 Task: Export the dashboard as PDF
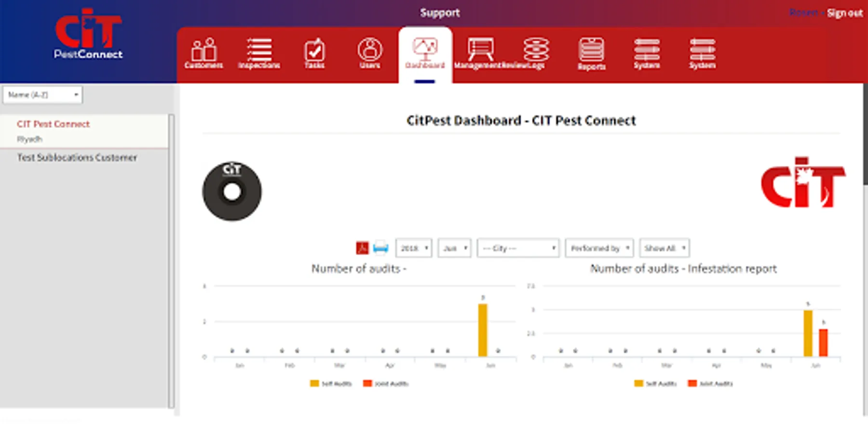tap(362, 248)
